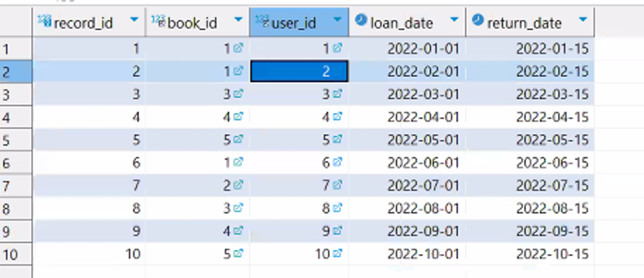Screen dimensions: 644x278
Task: Click return_date cell 2022-03-15
Action: click(552, 94)
